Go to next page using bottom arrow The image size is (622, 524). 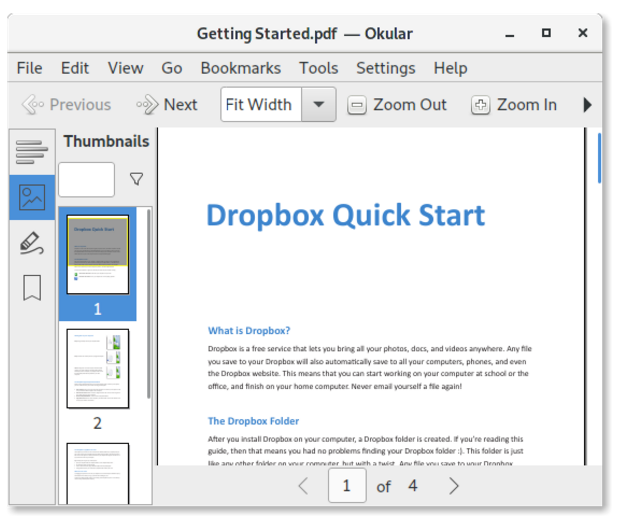click(x=454, y=486)
